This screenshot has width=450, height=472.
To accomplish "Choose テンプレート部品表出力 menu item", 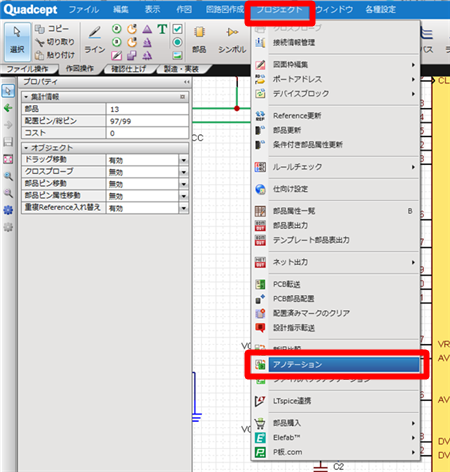I will coord(336,240).
